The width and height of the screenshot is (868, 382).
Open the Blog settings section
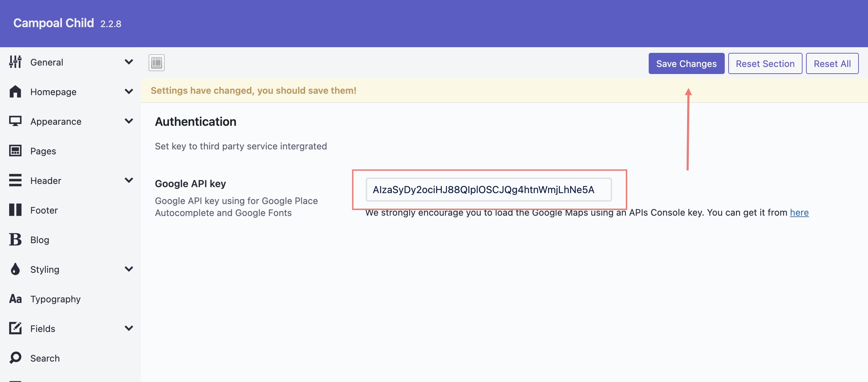39,240
